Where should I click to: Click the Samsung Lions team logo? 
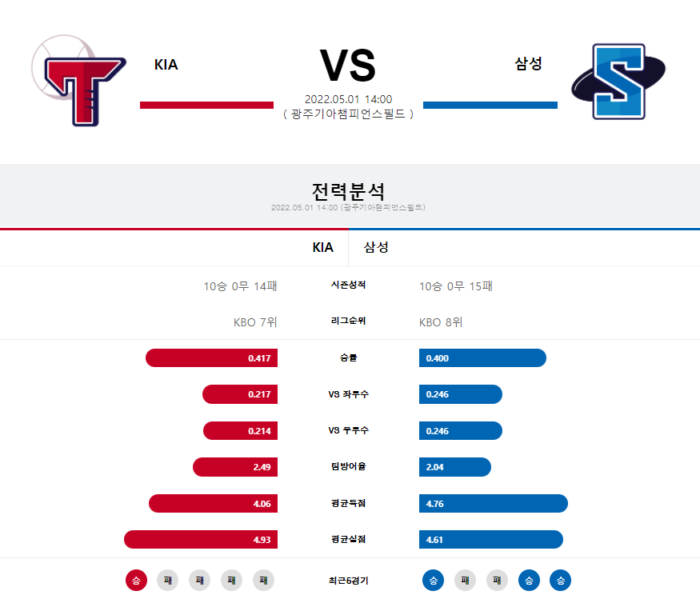click(618, 82)
